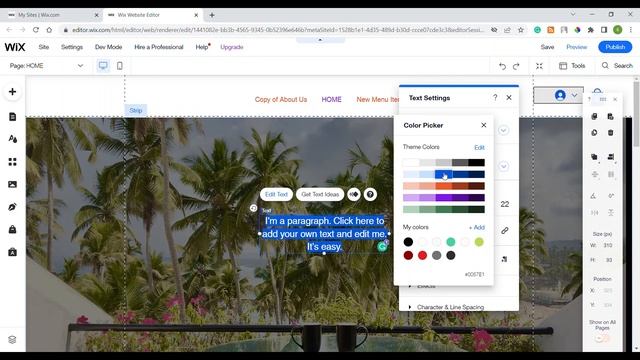Open the Site menu
This screenshot has width=640, height=360.
click(44, 47)
